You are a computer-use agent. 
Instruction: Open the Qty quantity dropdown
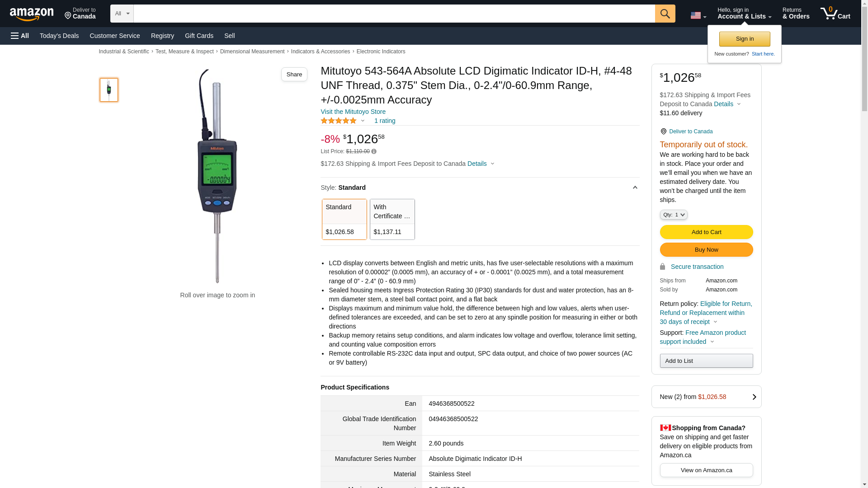pos(673,215)
